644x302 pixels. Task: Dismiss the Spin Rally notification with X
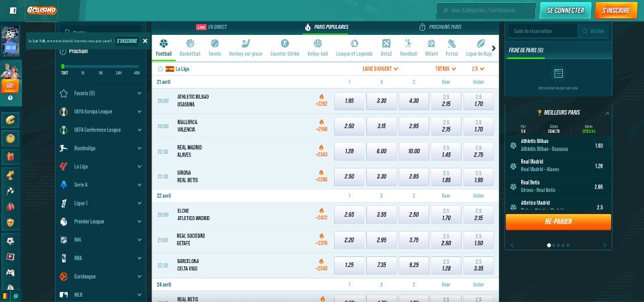[x=145, y=41]
